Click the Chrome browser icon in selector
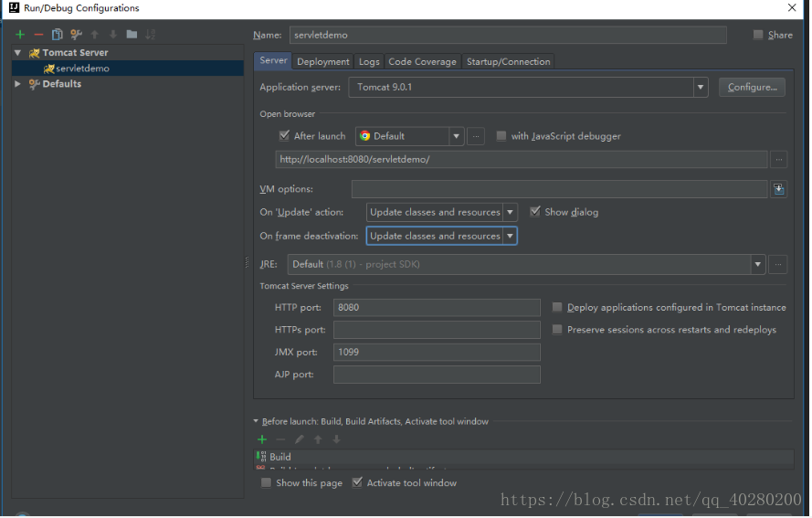 click(x=365, y=136)
